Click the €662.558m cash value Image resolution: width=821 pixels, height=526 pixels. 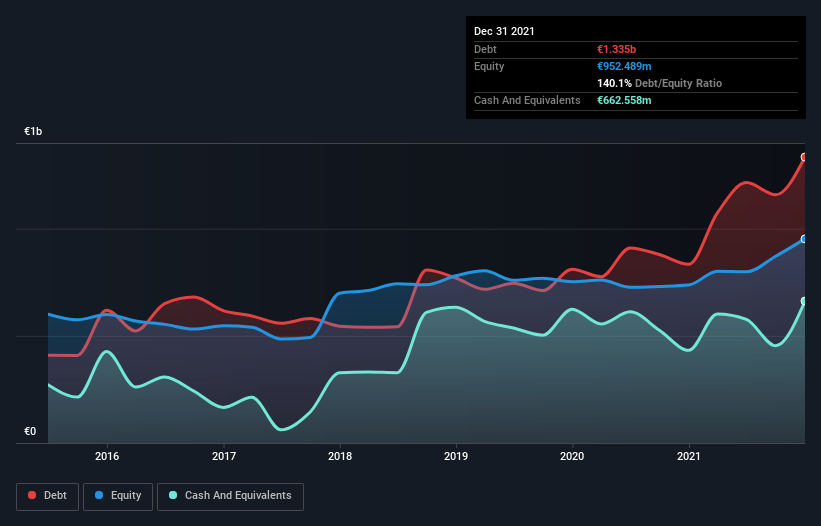pos(624,100)
